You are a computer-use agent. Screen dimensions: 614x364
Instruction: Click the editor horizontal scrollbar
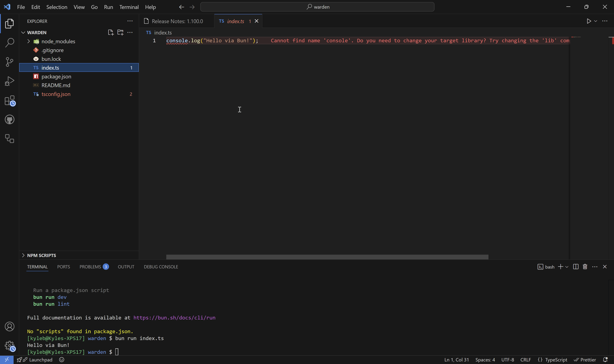coord(327,257)
